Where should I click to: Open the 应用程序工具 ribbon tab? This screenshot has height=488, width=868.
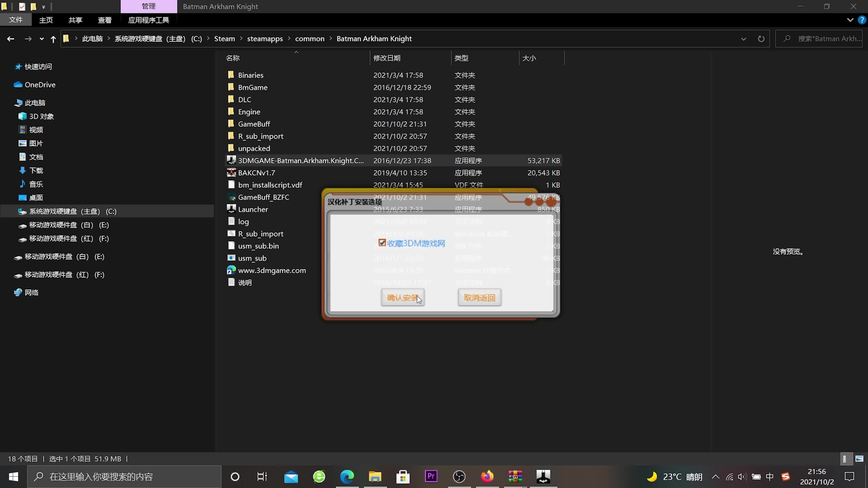point(149,20)
